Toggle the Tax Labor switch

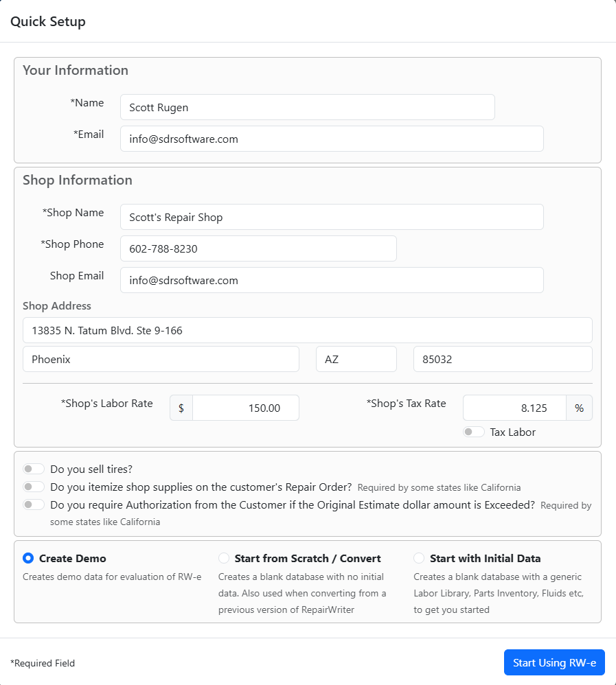click(473, 432)
